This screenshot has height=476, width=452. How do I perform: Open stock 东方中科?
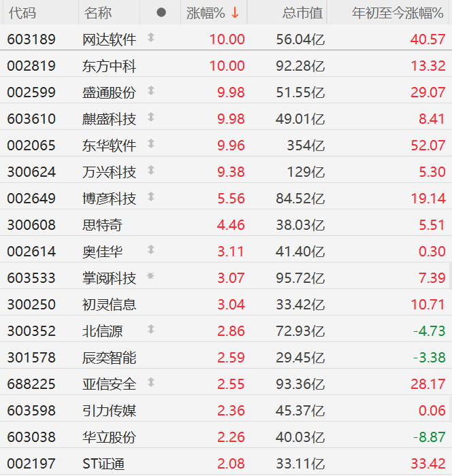(109, 66)
